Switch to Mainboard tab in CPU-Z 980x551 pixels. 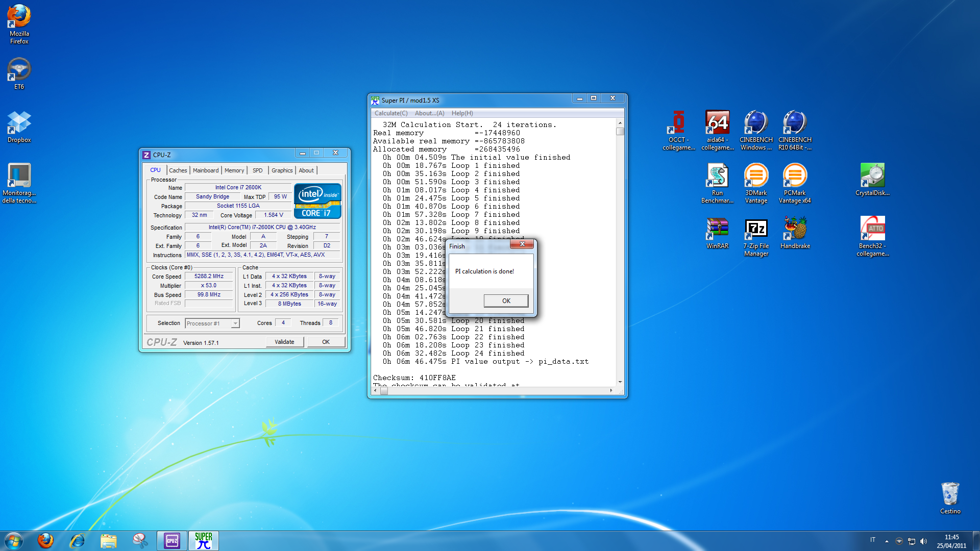(206, 170)
